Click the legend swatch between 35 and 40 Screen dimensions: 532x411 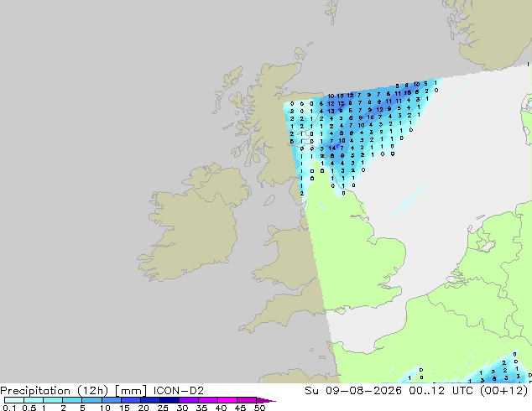click(207, 400)
